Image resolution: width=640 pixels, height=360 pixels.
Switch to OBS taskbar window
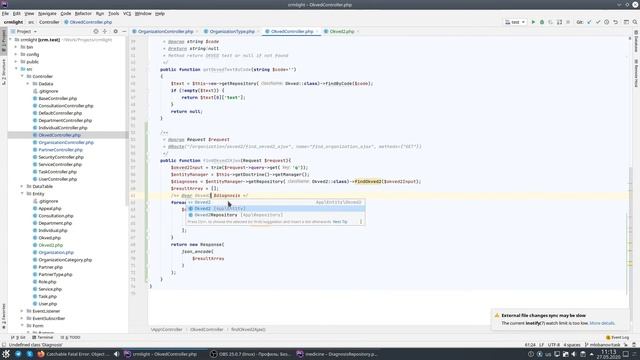(250, 354)
